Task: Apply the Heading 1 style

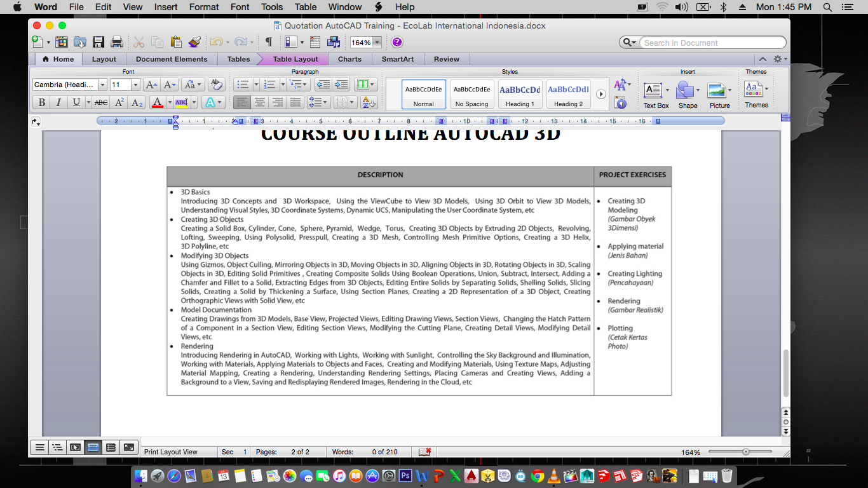Action: click(x=520, y=95)
